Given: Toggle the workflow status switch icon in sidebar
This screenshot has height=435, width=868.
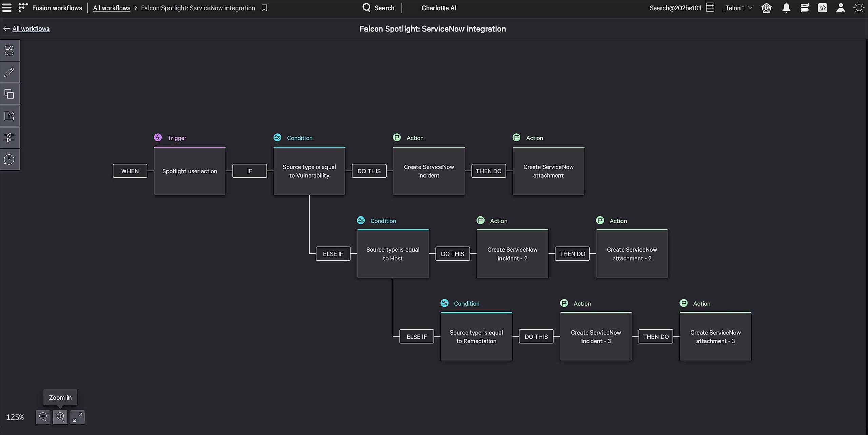Looking at the screenshot, I should [x=9, y=51].
